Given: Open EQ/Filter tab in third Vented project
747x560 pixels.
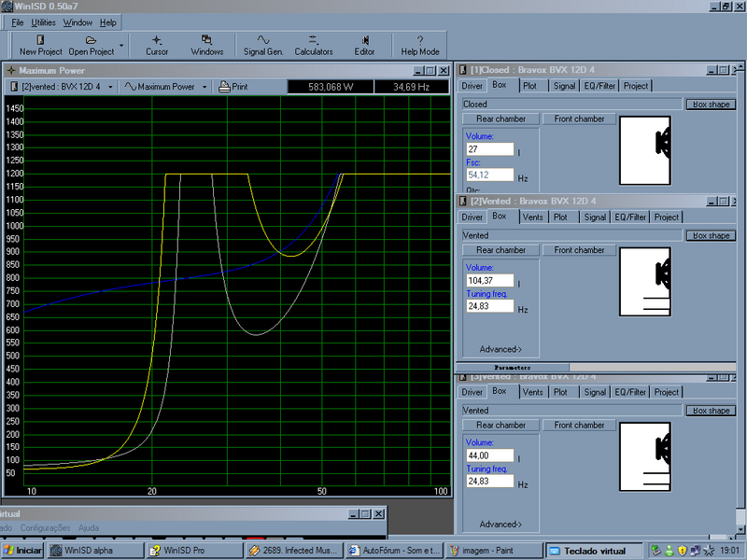Looking at the screenshot, I should (630, 392).
